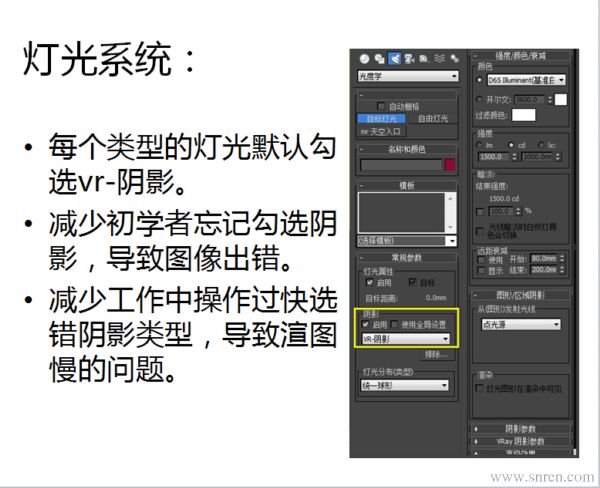Open the 光度学 light type dropdown
The image size is (600, 488).
pos(408,76)
